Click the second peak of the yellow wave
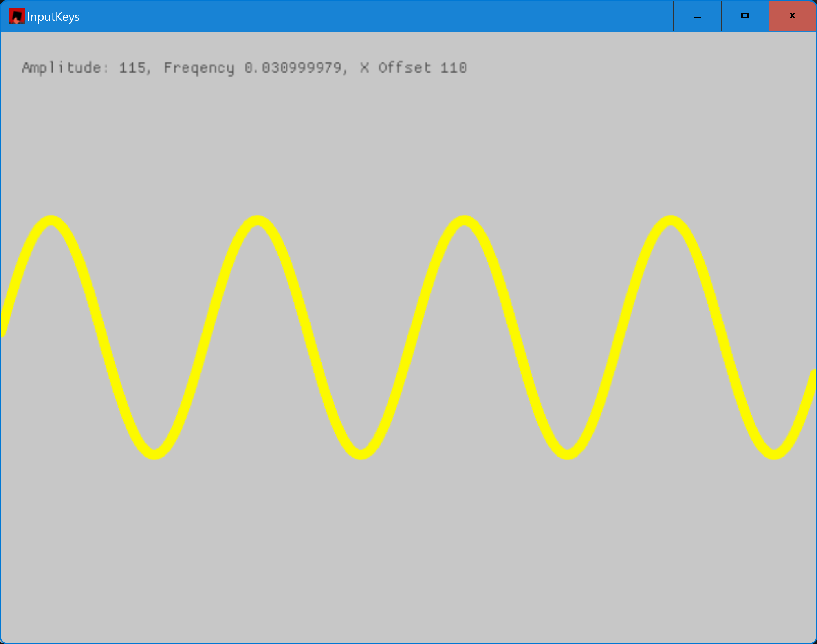The height and width of the screenshot is (644, 817). pyautogui.click(x=258, y=220)
